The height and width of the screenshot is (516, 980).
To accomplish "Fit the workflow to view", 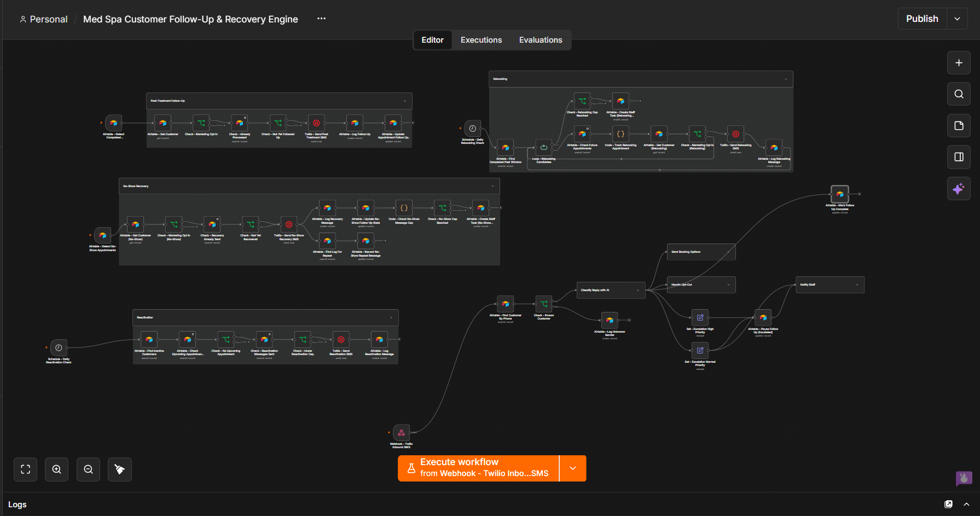I will [x=25, y=469].
